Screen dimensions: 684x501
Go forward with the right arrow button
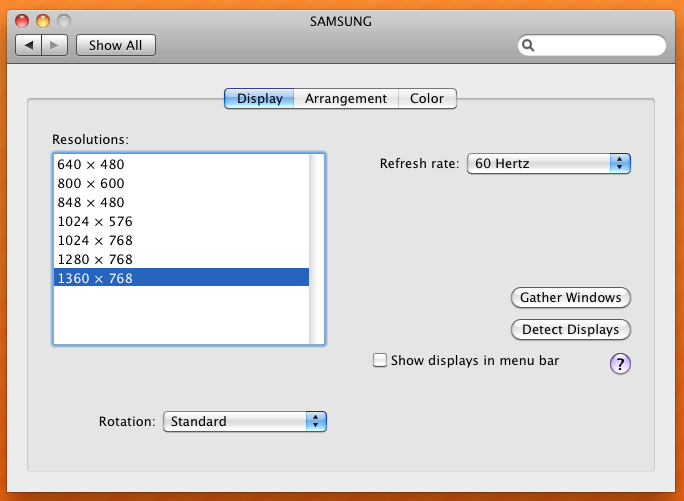(55, 45)
